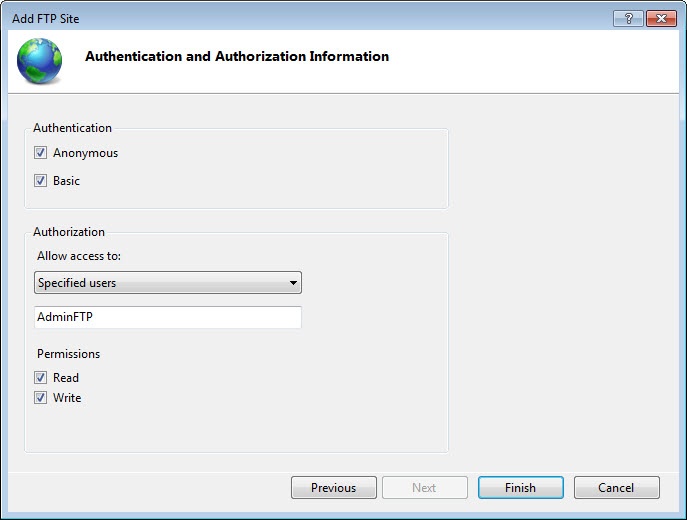Go back with the Previous button

pyautogui.click(x=333, y=488)
